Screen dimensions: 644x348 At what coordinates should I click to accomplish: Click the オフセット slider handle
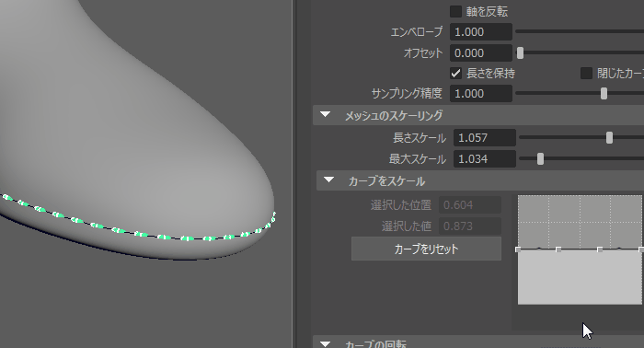pos(520,53)
